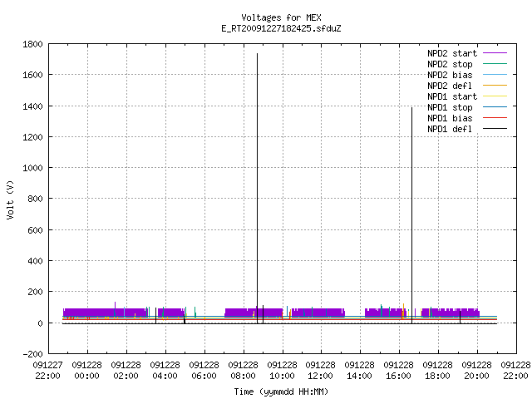Click the 0 y-axis tick value
532x399 pixels.
[x=41, y=323]
